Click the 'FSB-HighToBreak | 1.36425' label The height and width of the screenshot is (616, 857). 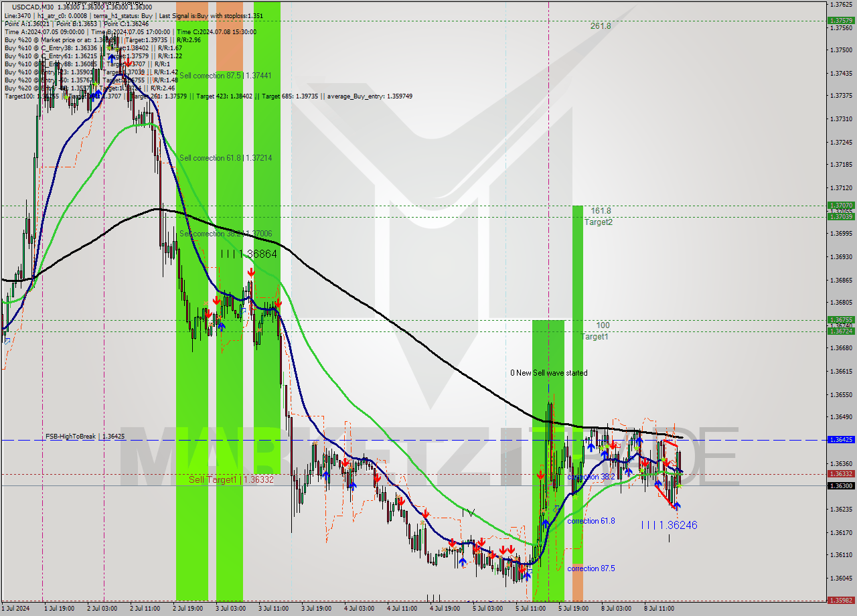tap(85, 436)
